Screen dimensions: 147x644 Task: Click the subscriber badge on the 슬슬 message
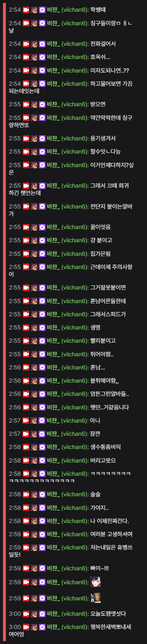35,494
